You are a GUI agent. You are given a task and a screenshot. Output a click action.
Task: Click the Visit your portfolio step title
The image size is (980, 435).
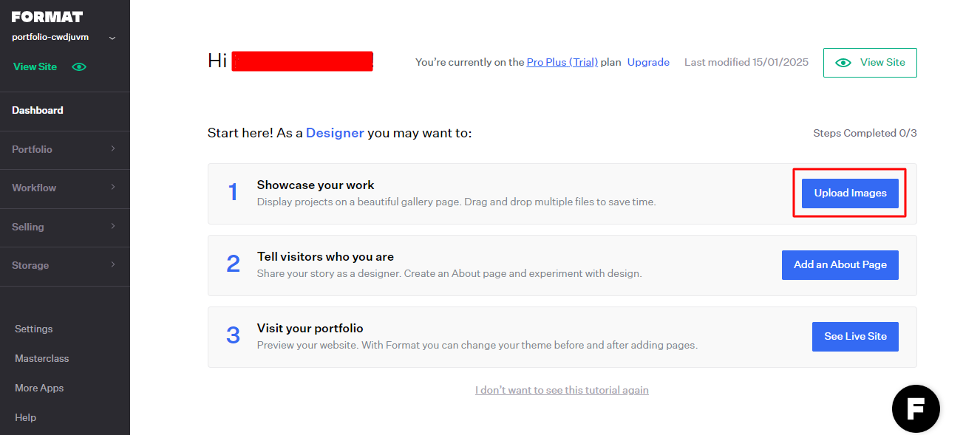click(x=310, y=329)
